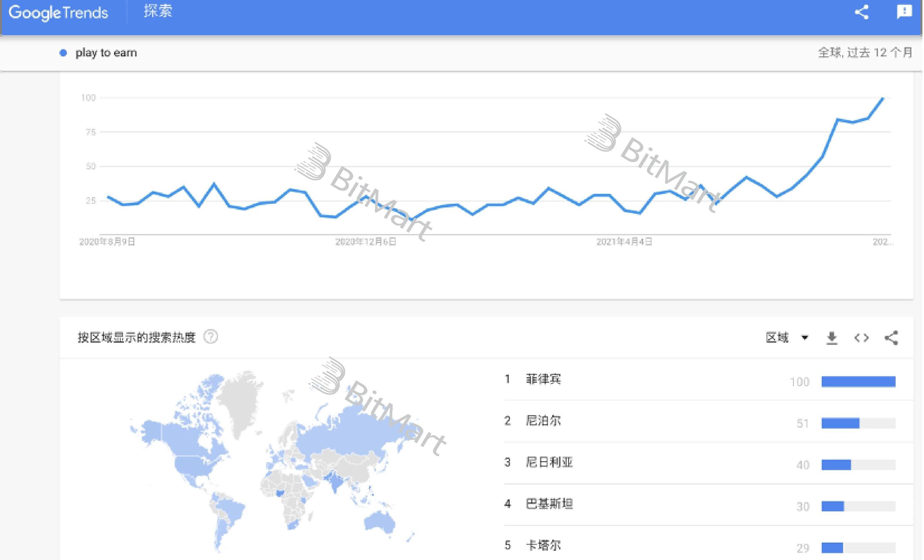Click the share icon in top header

(862, 12)
